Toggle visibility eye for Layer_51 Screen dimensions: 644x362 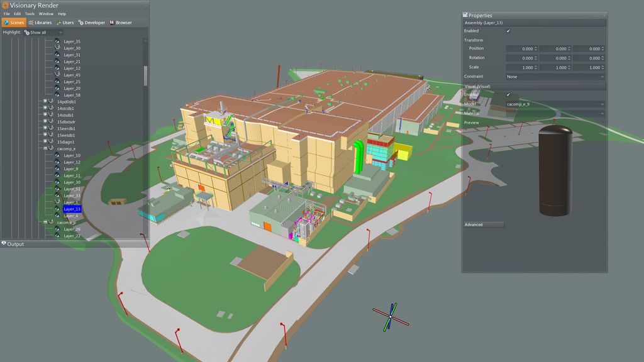(57, 189)
